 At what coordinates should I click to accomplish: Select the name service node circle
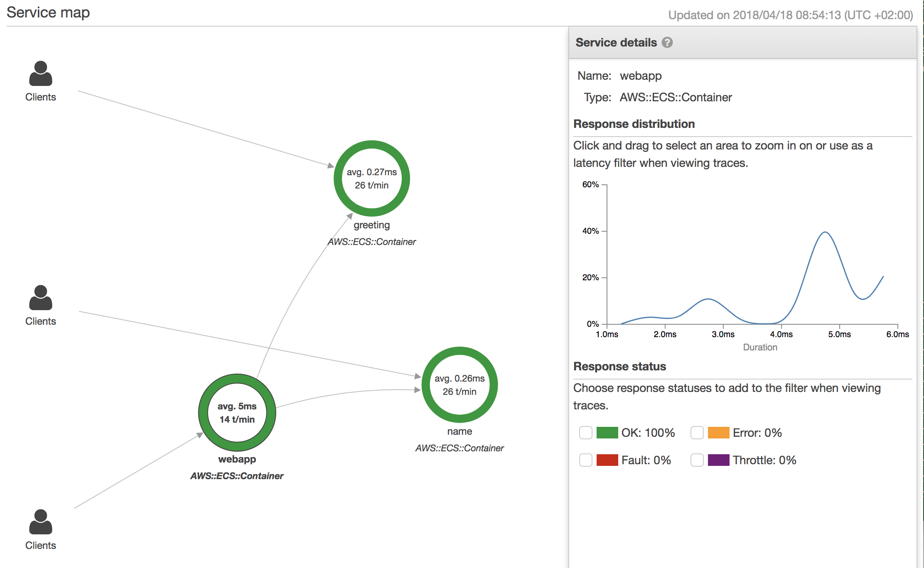460,385
